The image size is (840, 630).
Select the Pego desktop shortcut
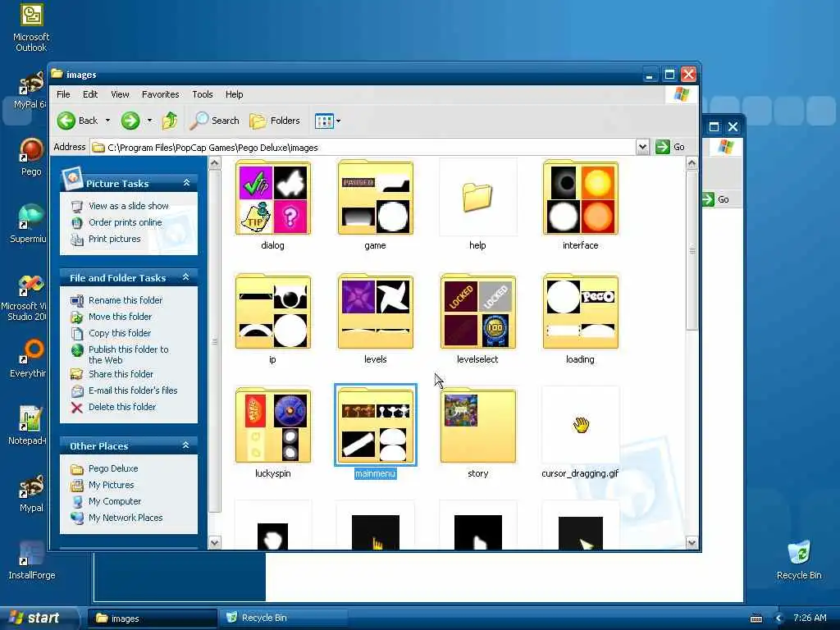point(31,157)
